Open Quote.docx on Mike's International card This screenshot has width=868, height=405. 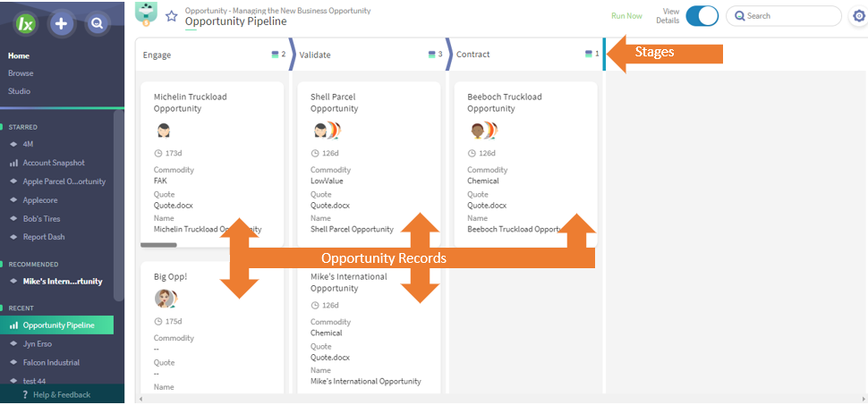click(330, 358)
